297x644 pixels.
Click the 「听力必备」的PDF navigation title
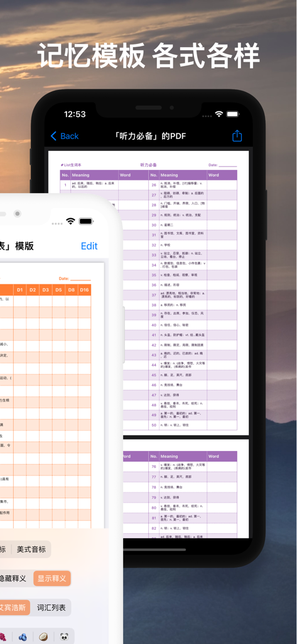[x=149, y=136]
